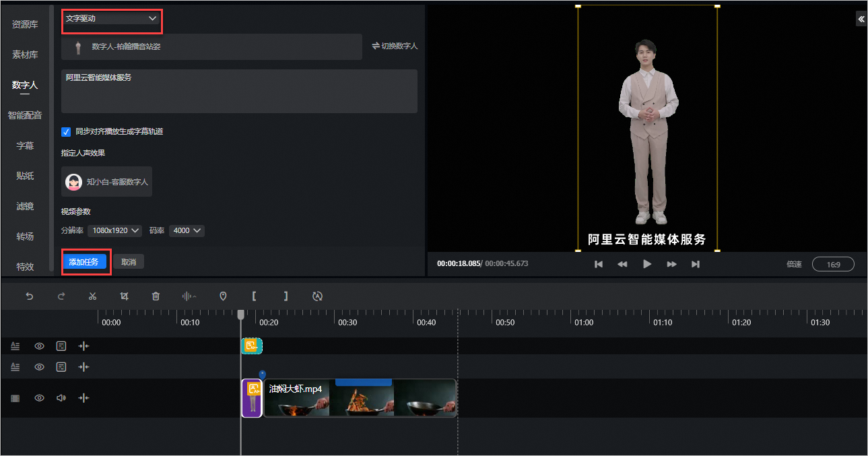Skip to the previous clip start
Screen dimensions: 868x456
[x=598, y=264]
